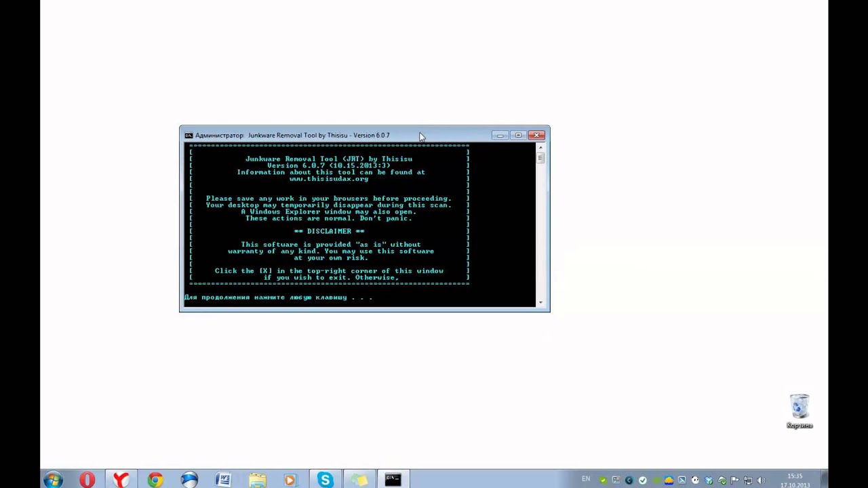This screenshot has width=868, height=488.
Task: Click the ** DISCLAIMER ** heading text
Action: pos(329,231)
